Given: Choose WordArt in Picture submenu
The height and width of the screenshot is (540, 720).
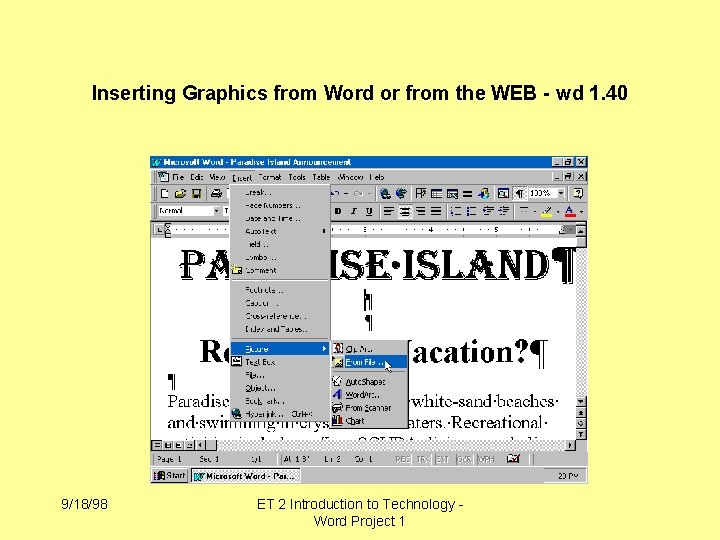Looking at the screenshot, I should pos(369,394).
